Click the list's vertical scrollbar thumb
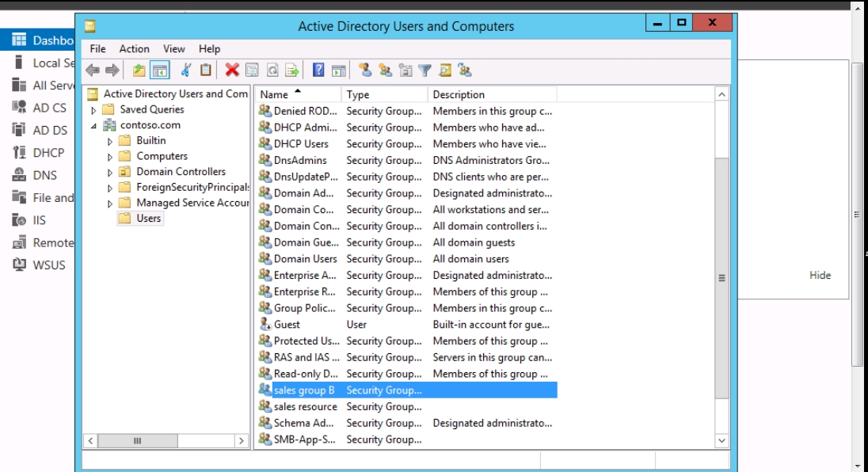Viewport: 868px width, 472px height. point(721,278)
